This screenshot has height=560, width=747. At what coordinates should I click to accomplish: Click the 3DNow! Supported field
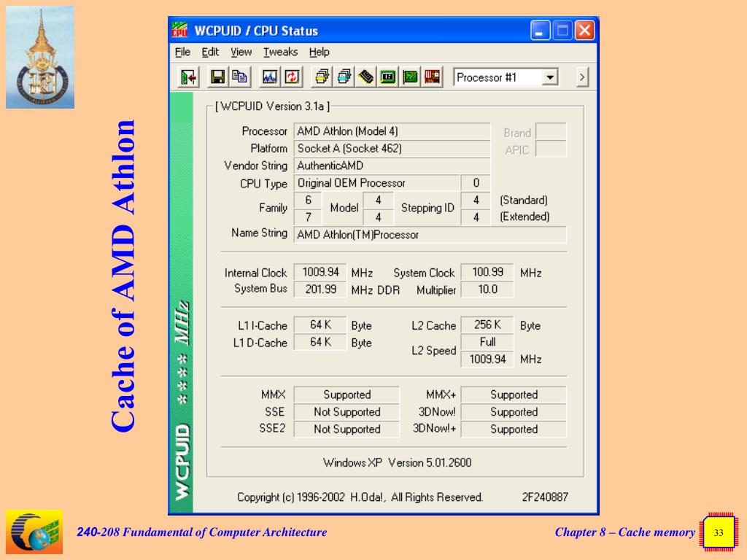point(514,412)
